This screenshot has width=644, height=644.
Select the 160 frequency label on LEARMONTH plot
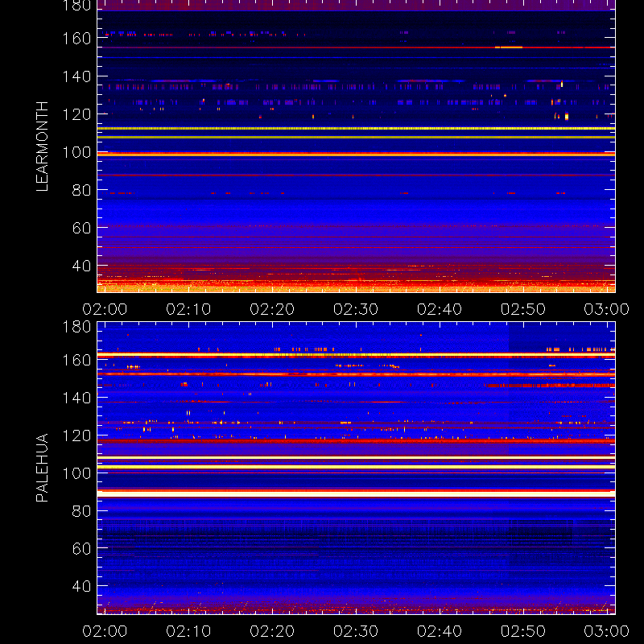click(x=76, y=39)
